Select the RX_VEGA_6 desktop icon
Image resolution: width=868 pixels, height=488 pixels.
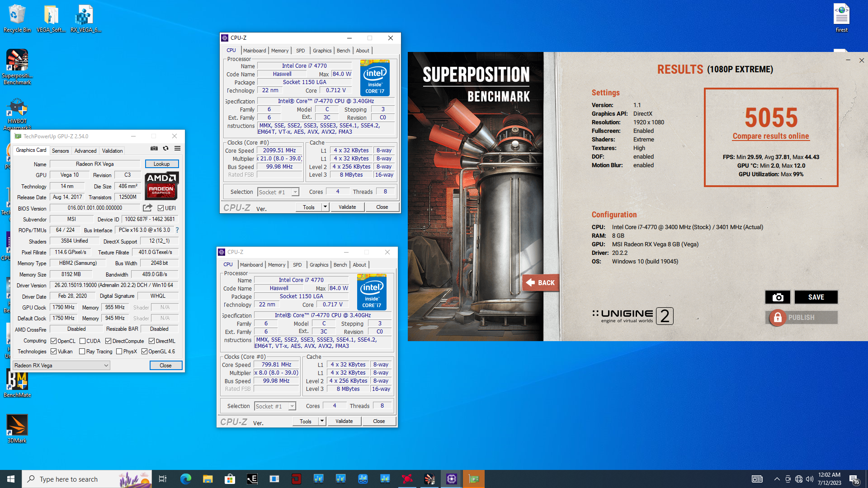pos(85,19)
